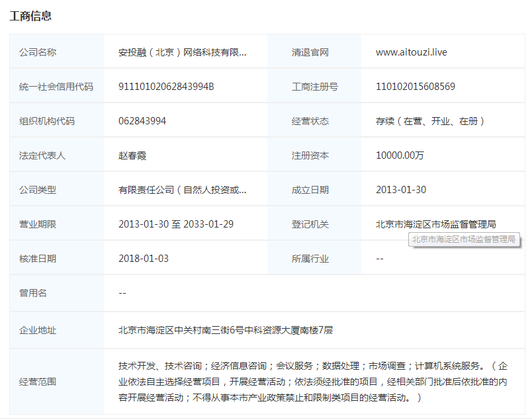
Task: Select the 经营范围 label
Action: [x=38, y=382]
